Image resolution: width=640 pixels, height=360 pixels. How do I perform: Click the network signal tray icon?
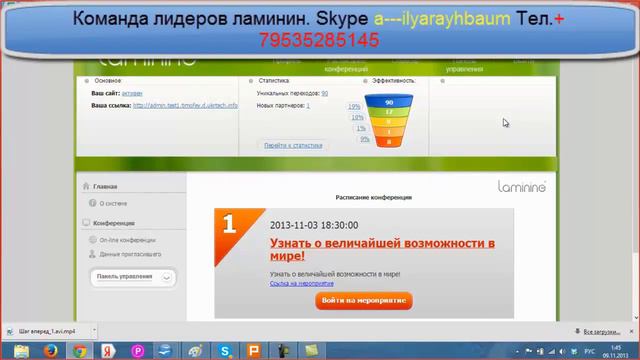(551, 351)
